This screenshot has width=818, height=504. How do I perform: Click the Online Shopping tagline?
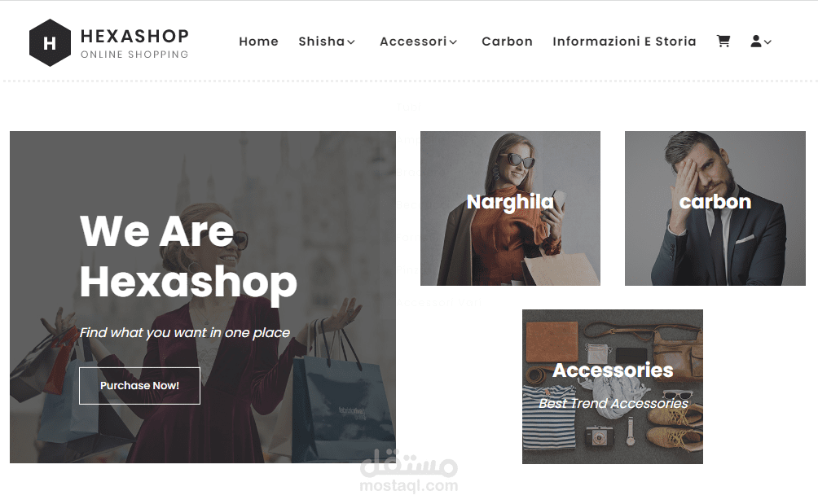click(x=134, y=55)
